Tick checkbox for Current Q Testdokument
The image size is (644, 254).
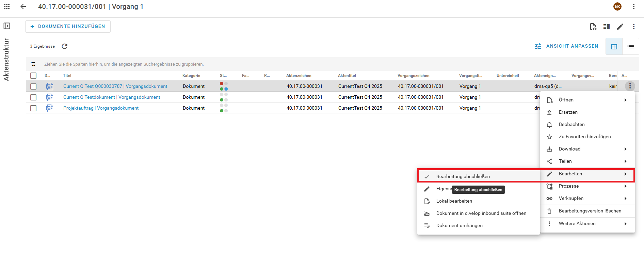coord(33,97)
